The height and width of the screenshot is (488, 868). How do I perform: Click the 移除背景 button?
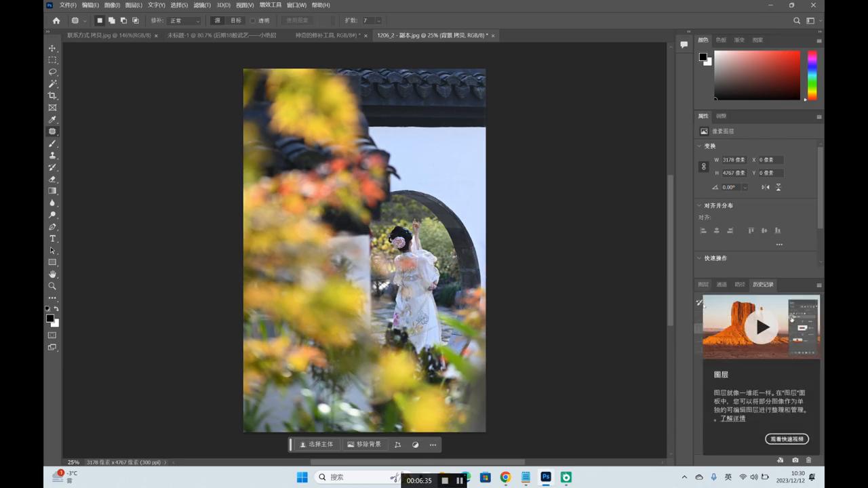coord(364,445)
